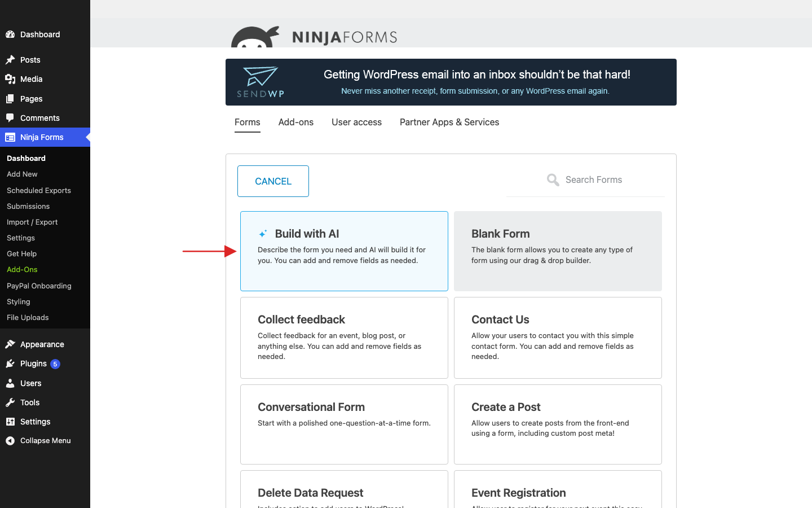812x508 pixels.
Task: Open the User access tab
Action: (356, 122)
